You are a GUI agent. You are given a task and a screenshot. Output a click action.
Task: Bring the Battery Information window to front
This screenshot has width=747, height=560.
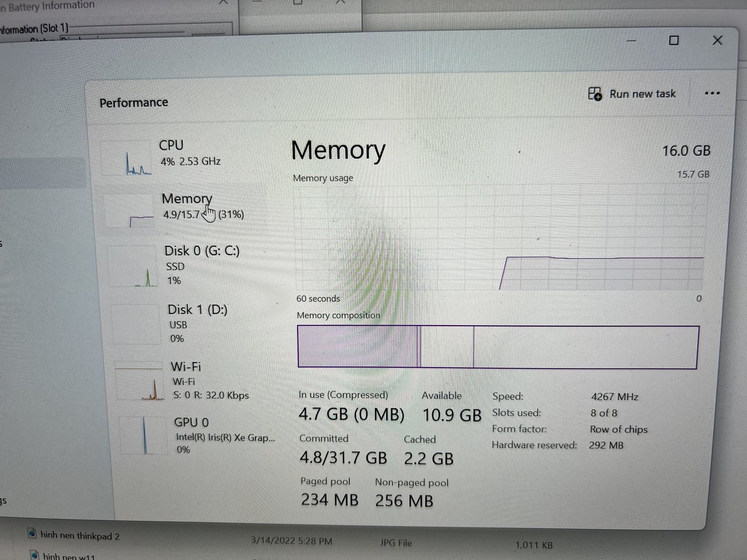point(49,6)
